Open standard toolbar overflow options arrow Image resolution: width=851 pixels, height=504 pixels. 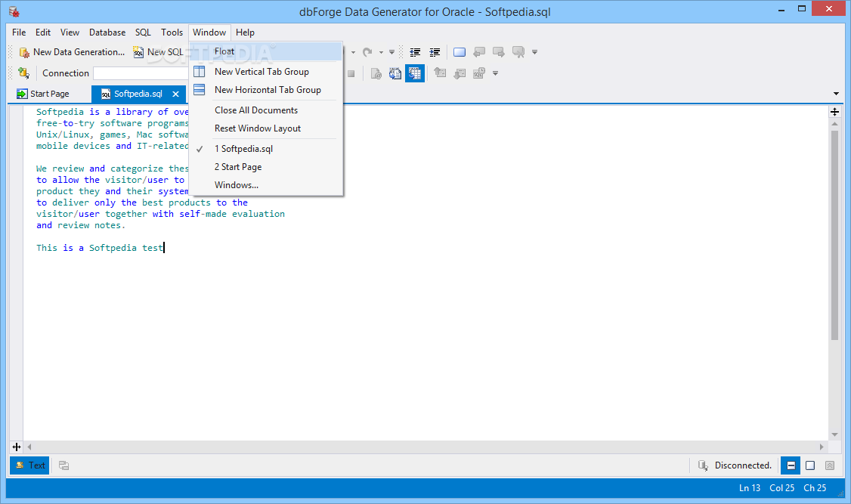(x=391, y=53)
